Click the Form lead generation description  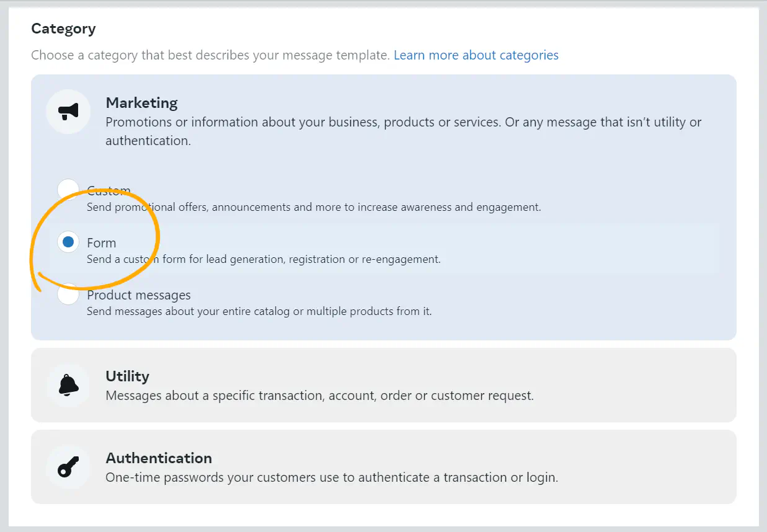tap(264, 259)
